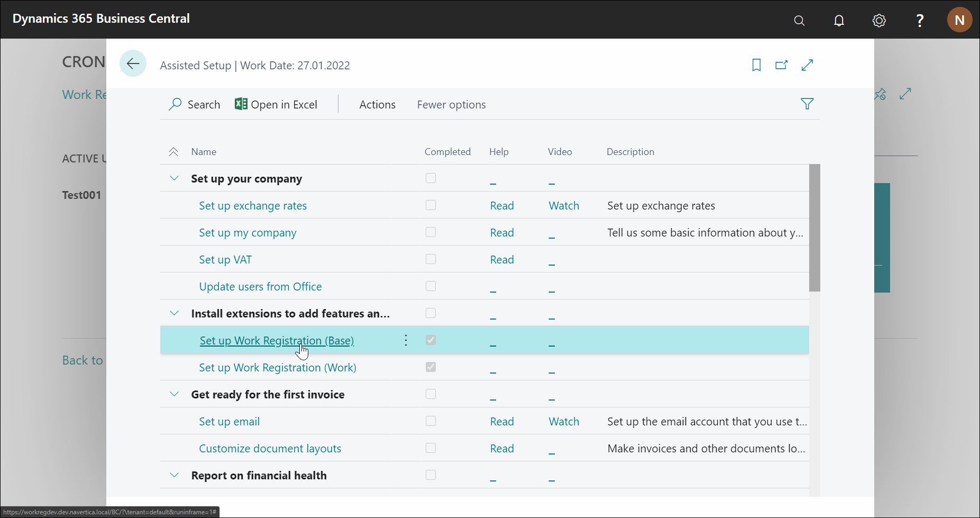
Task: Open Set up my company link
Action: pyautogui.click(x=248, y=233)
